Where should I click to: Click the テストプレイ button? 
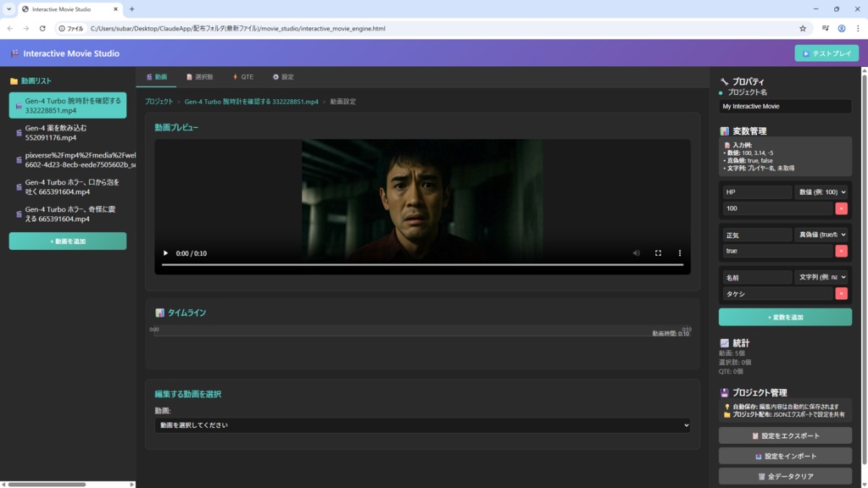(826, 53)
